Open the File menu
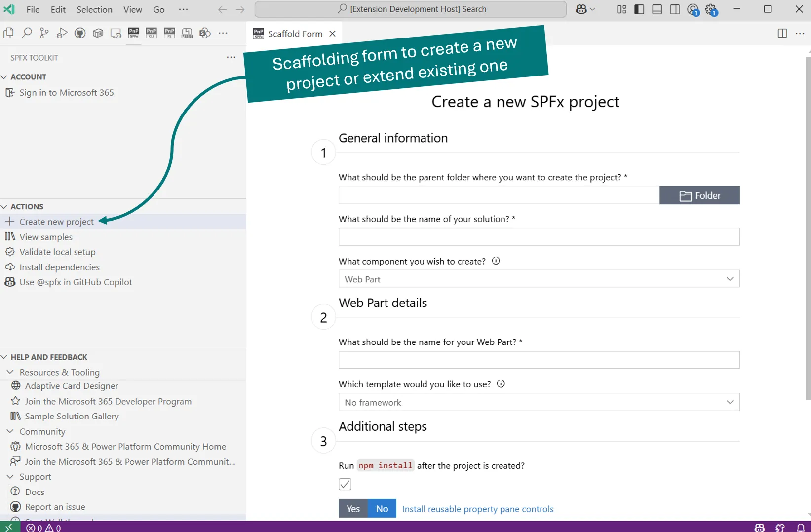 33,9
